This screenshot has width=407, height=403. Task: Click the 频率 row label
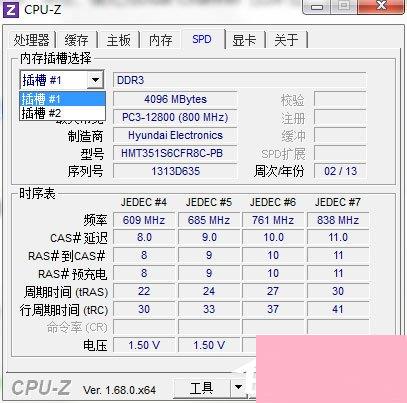pyautogui.click(x=95, y=220)
